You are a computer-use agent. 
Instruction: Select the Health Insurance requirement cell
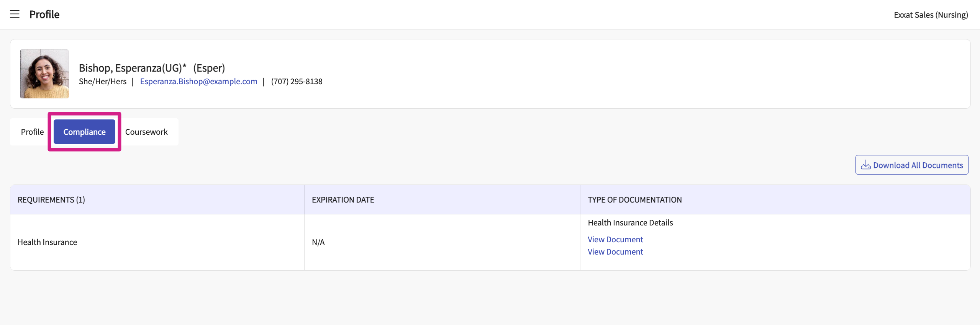pos(48,242)
